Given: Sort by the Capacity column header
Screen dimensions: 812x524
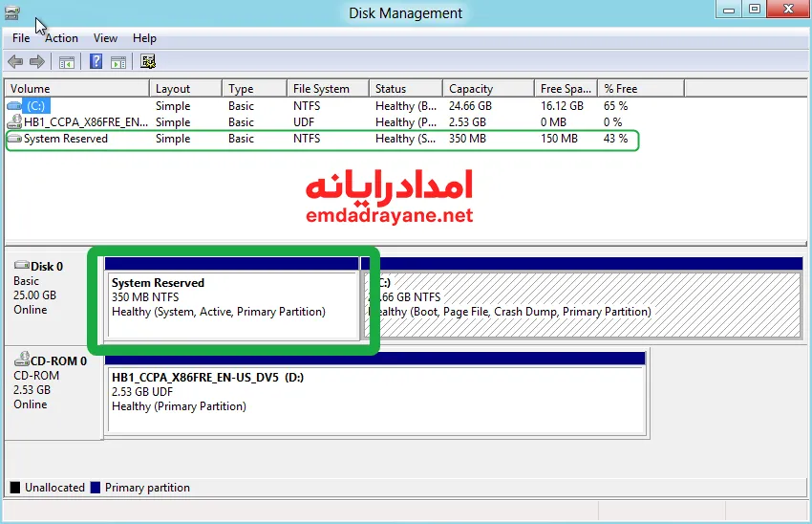Looking at the screenshot, I should point(488,89).
